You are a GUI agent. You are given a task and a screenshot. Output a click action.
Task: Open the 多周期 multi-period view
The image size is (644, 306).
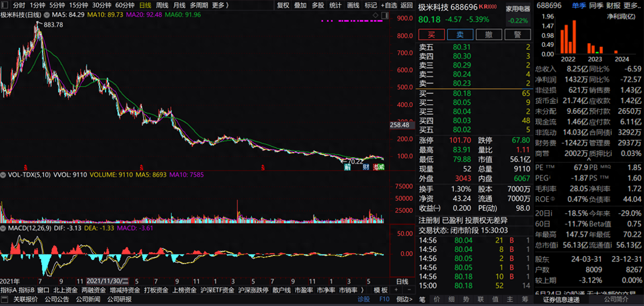click(199, 5)
